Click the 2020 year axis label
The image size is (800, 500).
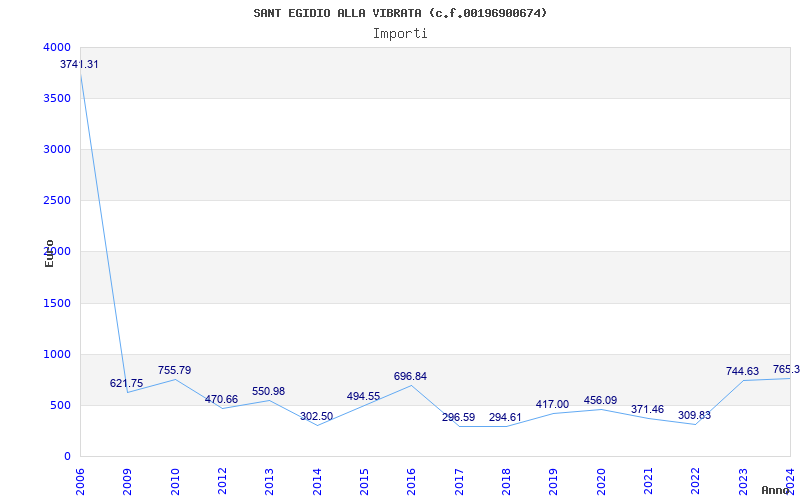[601, 482]
